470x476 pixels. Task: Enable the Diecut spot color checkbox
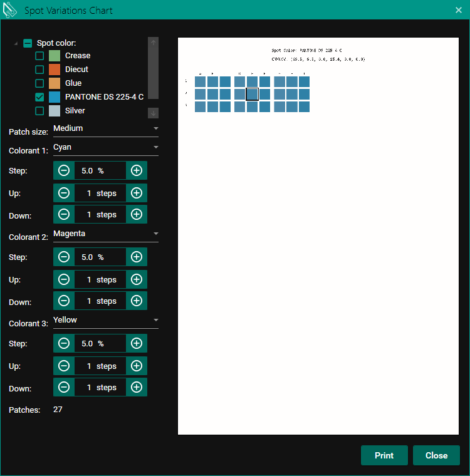pos(39,70)
